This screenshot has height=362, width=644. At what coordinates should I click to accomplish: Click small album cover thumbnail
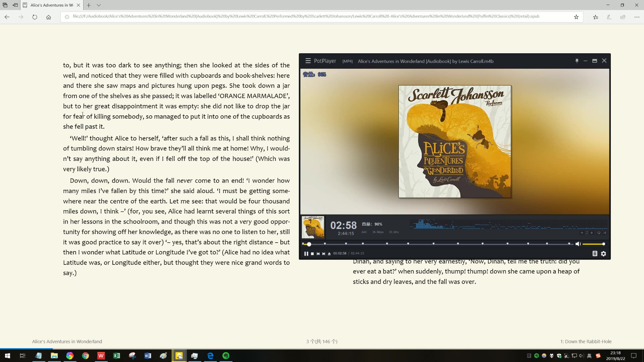[x=313, y=227]
